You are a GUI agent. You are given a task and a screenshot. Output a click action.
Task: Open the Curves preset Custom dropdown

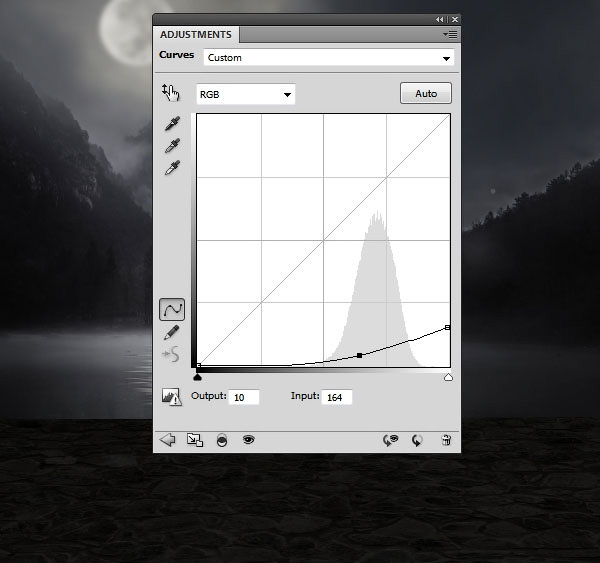click(x=329, y=58)
